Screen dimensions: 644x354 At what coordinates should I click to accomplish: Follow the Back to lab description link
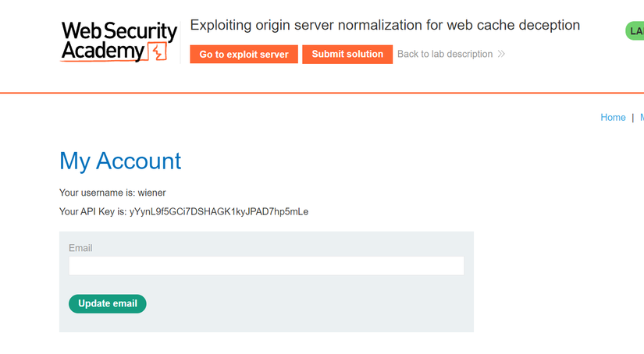(445, 54)
